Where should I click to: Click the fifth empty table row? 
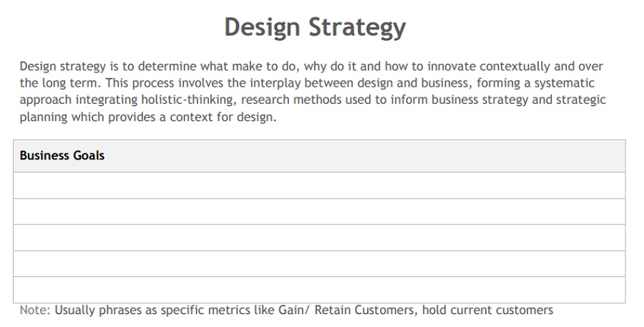(319, 290)
